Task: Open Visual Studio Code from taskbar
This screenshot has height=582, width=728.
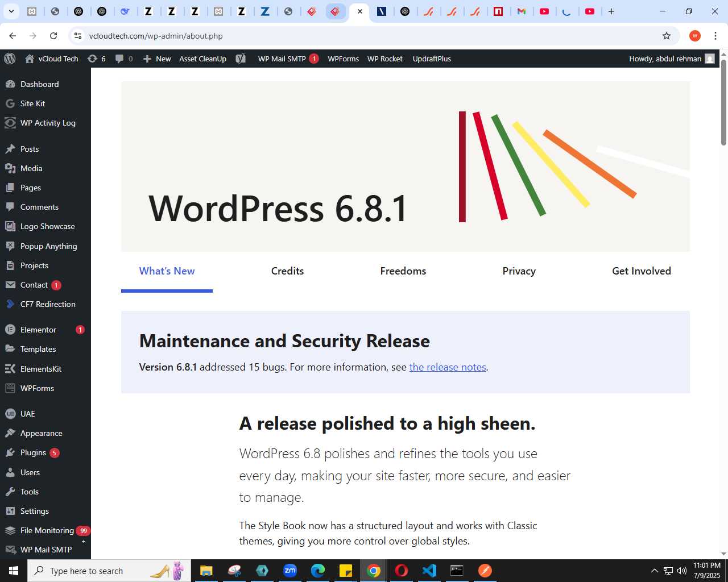Action: click(429, 571)
